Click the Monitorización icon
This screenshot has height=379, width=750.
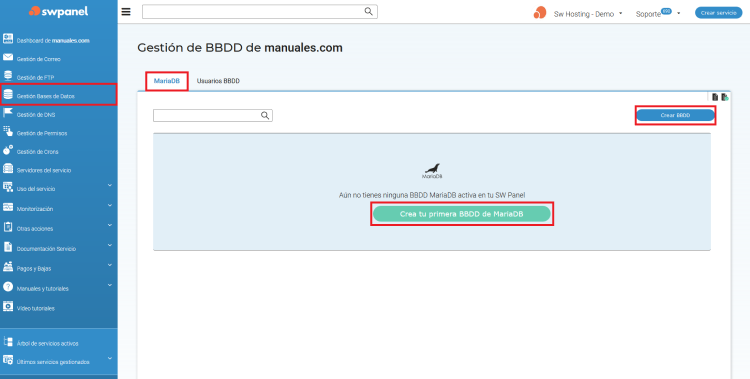pos(8,208)
